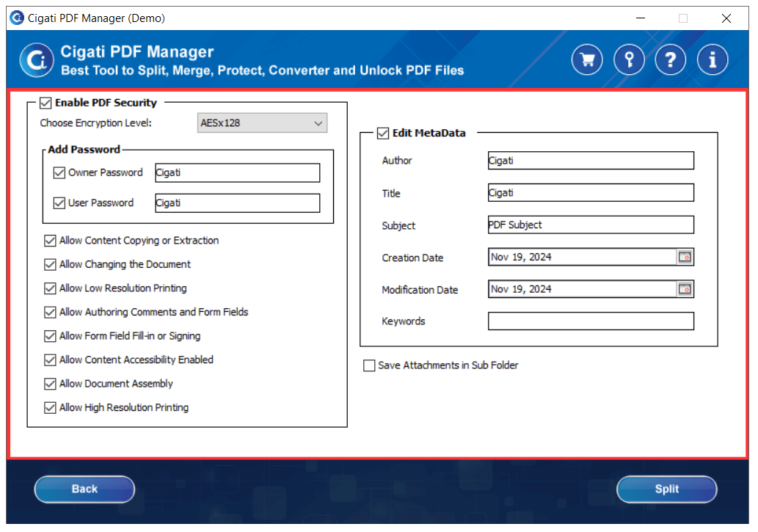Screen dimensions: 758x532
Task: Click the Cigati logo in header
Action: (x=37, y=60)
